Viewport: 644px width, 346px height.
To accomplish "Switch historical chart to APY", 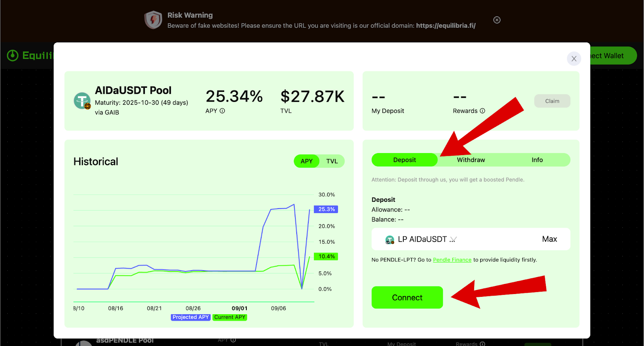I will (x=306, y=161).
